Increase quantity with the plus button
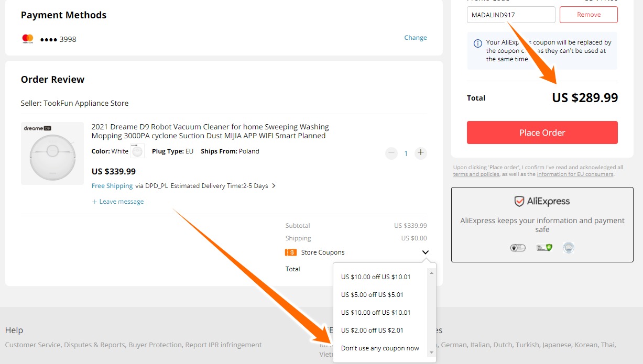The height and width of the screenshot is (364, 643). [420, 153]
